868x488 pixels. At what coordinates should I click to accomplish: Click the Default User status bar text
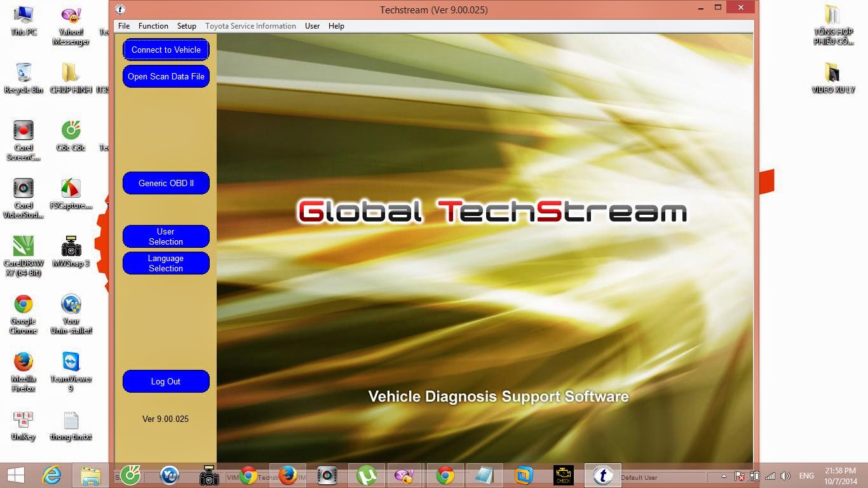pyautogui.click(x=639, y=477)
